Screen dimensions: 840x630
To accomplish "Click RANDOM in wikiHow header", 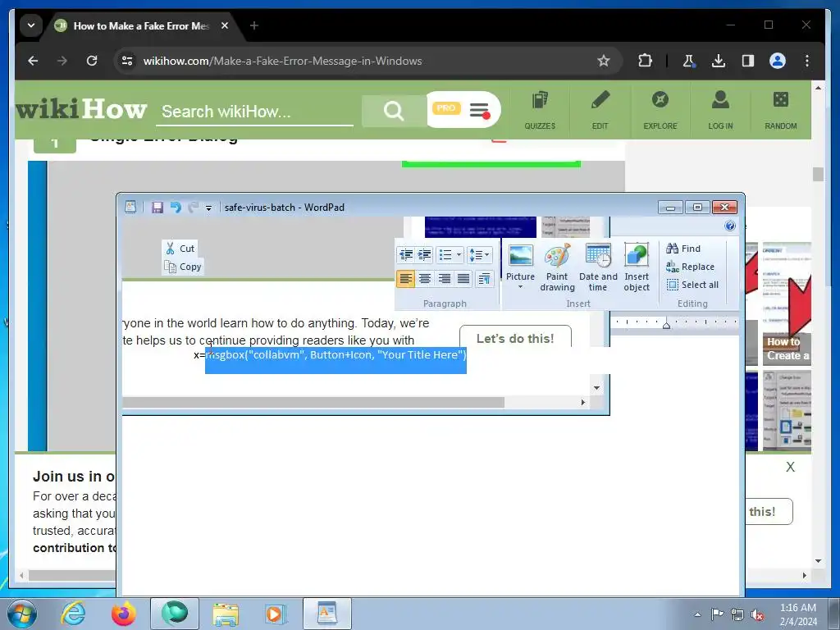I will 781,111.
